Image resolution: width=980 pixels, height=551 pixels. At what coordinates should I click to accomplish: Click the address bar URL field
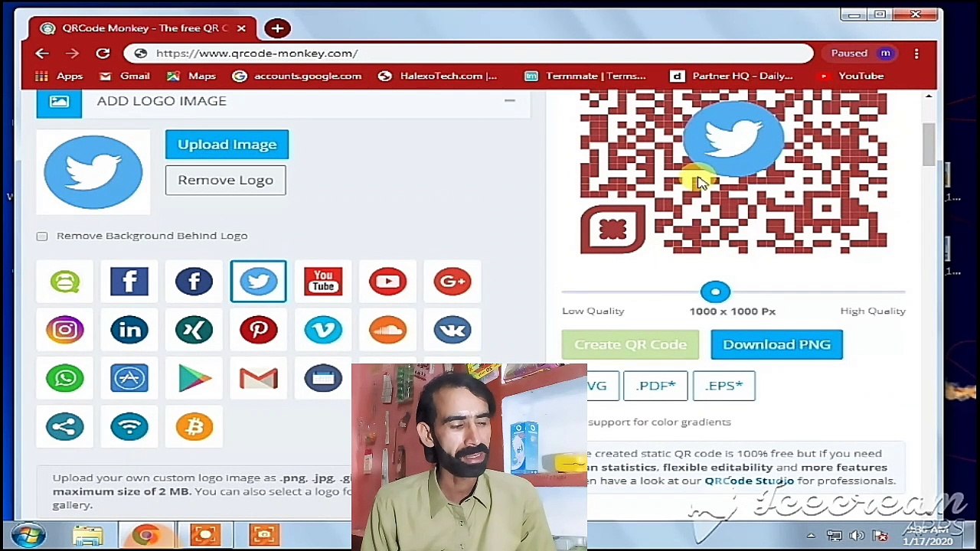(x=468, y=54)
